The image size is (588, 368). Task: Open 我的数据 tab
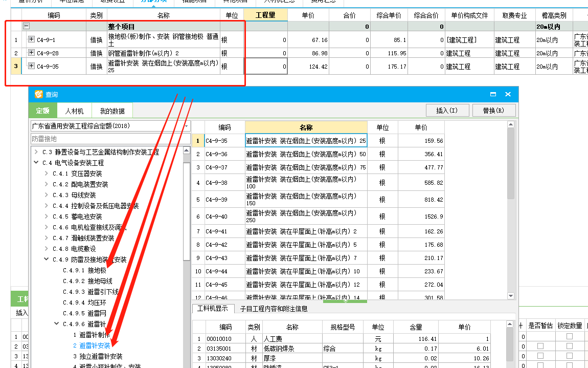pos(112,111)
